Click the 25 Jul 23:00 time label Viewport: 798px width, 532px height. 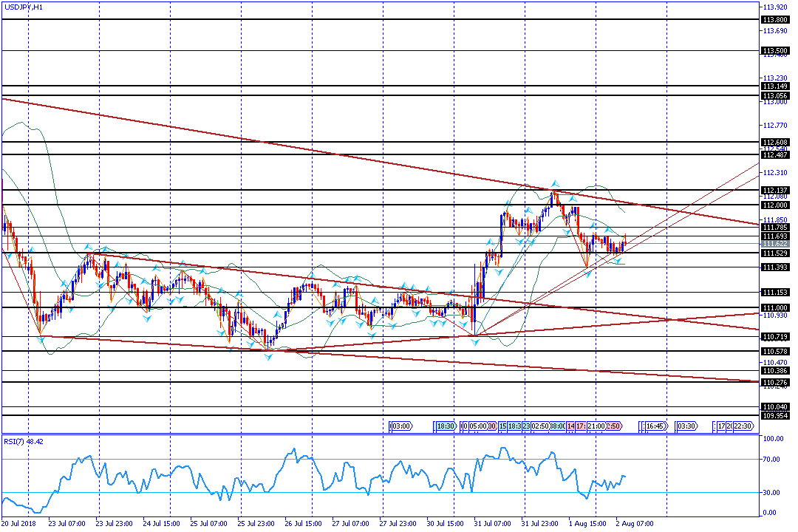click(x=256, y=523)
